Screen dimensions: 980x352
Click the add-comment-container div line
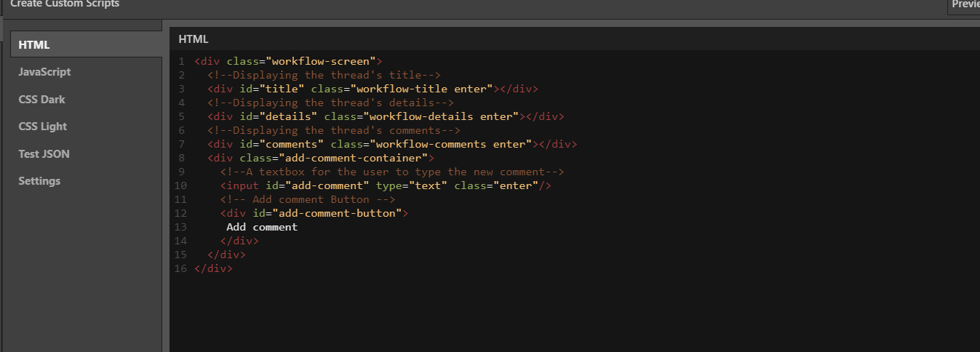(x=320, y=158)
